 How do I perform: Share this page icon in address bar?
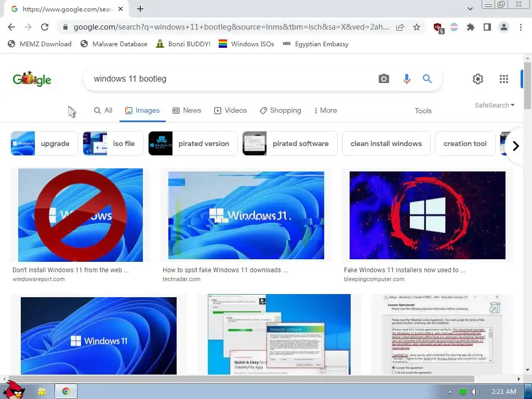coord(400,27)
